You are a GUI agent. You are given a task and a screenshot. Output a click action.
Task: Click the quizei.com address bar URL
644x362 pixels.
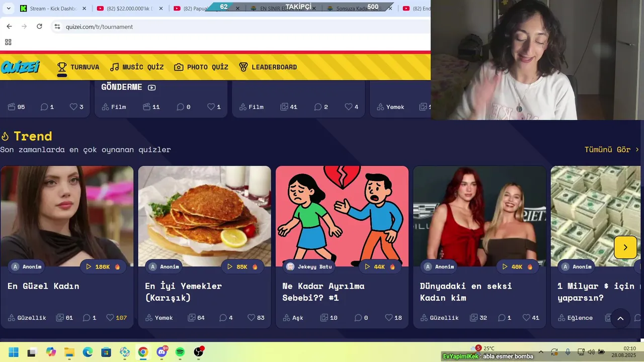point(99,27)
